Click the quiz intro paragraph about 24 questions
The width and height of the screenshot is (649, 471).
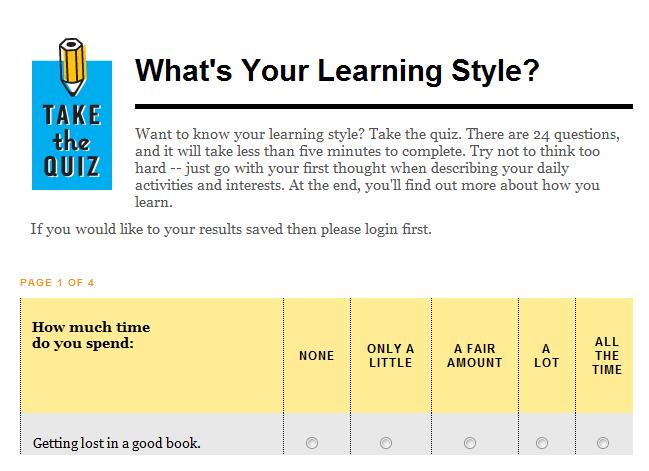click(377, 168)
